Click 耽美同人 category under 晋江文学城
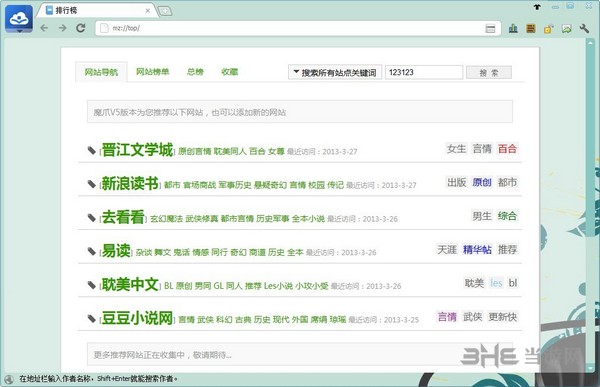 pos(230,152)
